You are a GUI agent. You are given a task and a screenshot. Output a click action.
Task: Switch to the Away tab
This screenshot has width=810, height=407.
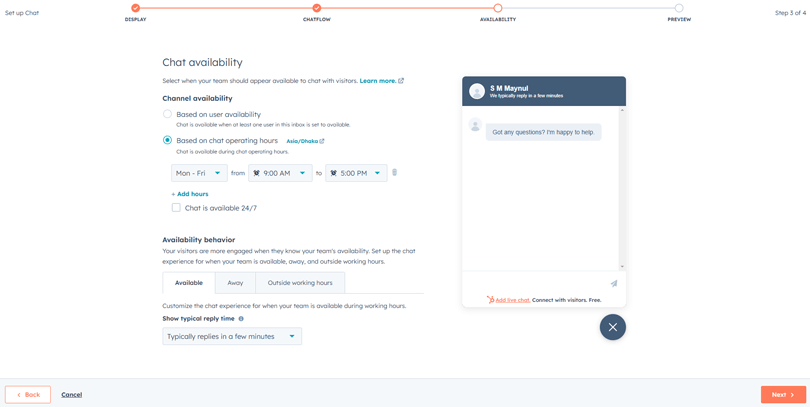coord(235,283)
